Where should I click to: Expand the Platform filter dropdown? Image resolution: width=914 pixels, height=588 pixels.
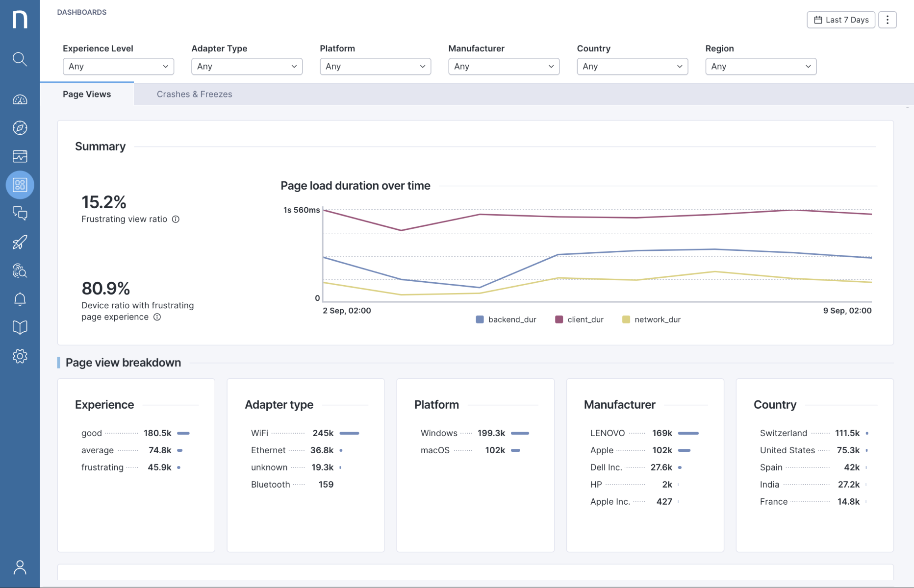coord(375,66)
